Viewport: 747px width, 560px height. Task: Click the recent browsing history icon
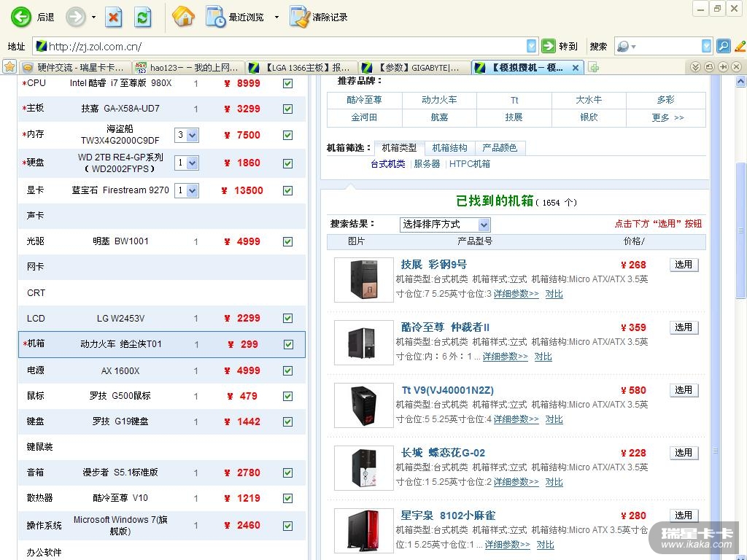tap(216, 17)
